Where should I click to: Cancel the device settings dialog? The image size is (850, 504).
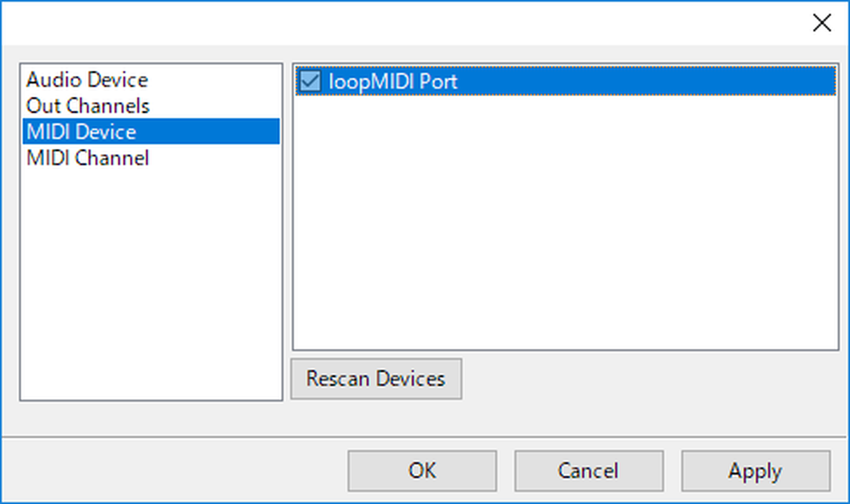click(589, 471)
